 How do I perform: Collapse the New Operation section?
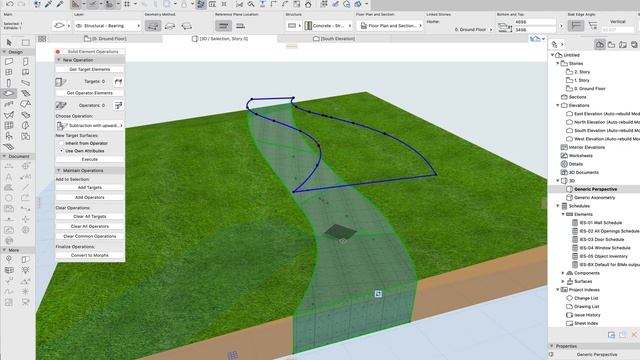(x=59, y=60)
